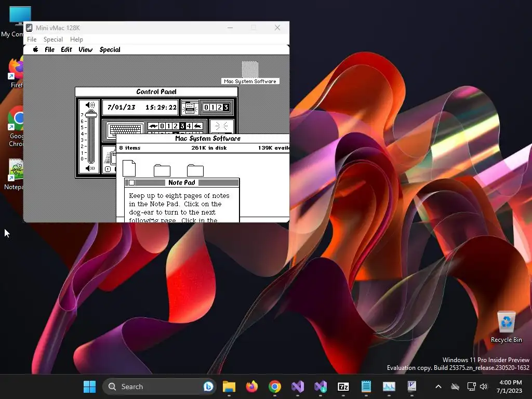This screenshot has width=532, height=399.
Task: Click the Note Pad title bar
Action: click(182, 183)
